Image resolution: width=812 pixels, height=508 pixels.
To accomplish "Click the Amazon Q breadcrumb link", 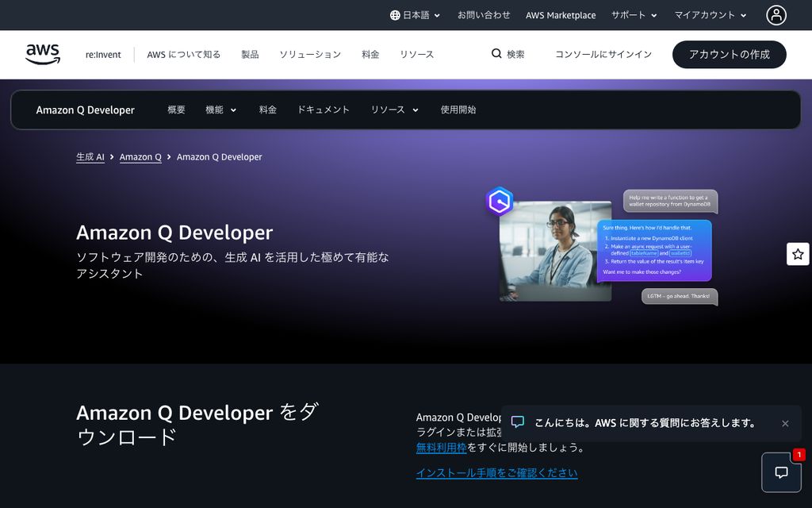I will (140, 157).
